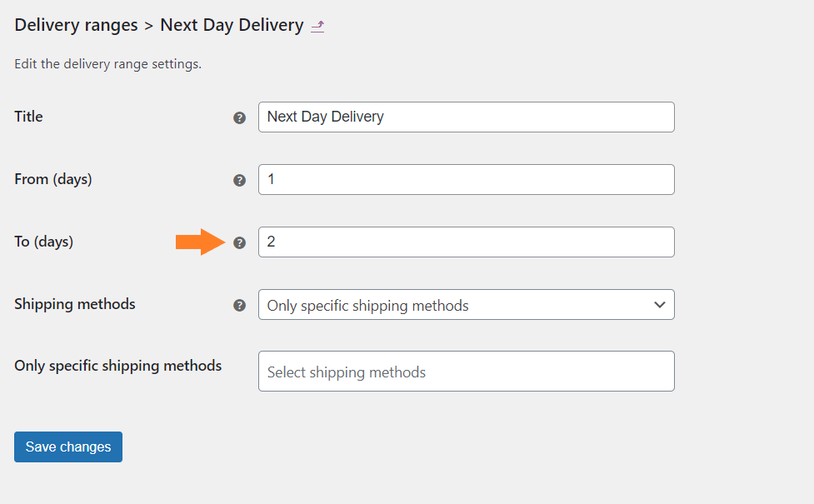Click the Select shipping methods multi-select box
Image resolution: width=814 pixels, height=504 pixels.
click(467, 371)
